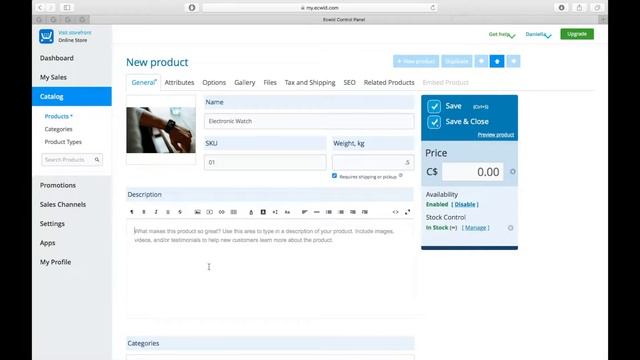Open text alignment option in editor
The width and height of the screenshot is (640, 360).
point(304,212)
